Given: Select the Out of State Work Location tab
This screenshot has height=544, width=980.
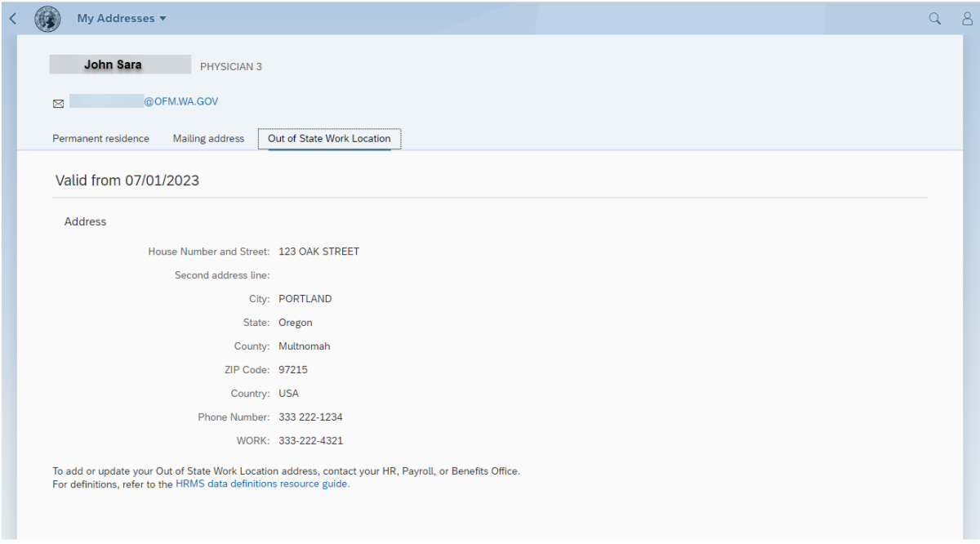Looking at the screenshot, I should coord(329,139).
